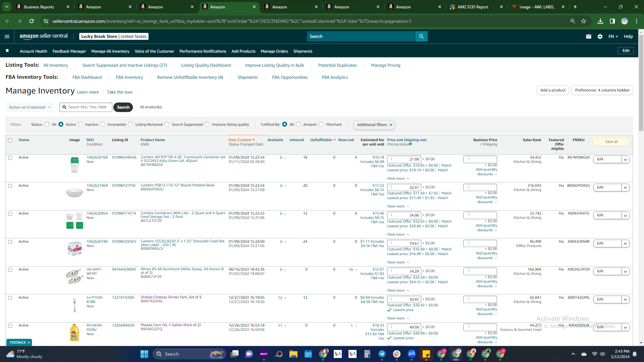
Task: Reload the page with browser refresh icon
Action: click(x=32, y=21)
